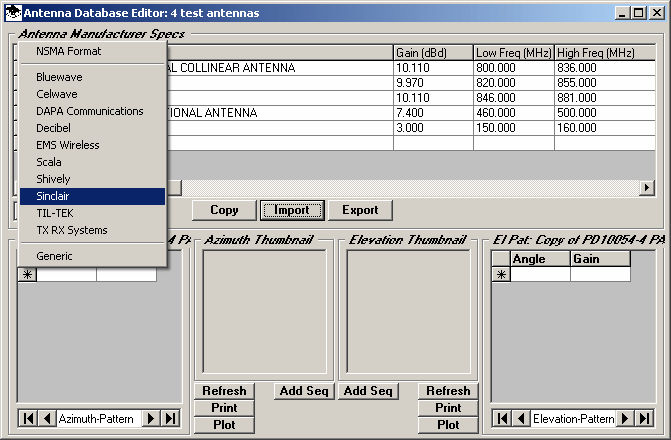Click the Copy button
671x440 pixels.
click(x=224, y=210)
